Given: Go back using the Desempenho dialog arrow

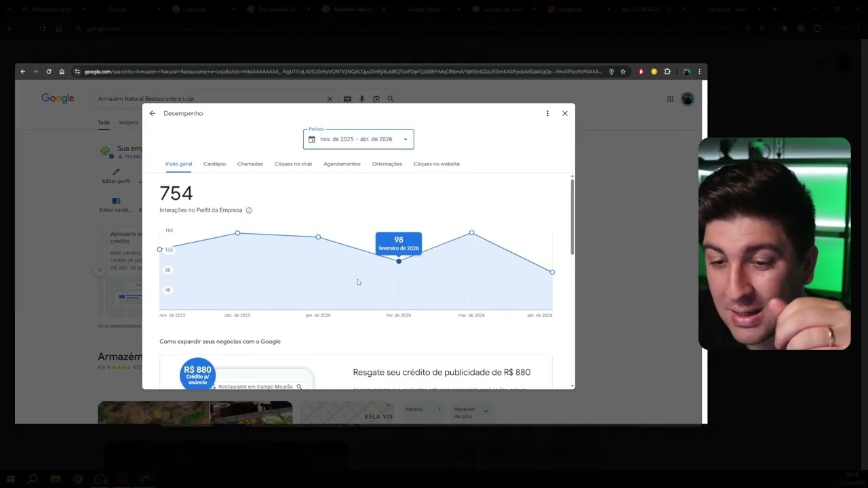Looking at the screenshot, I should (x=152, y=114).
